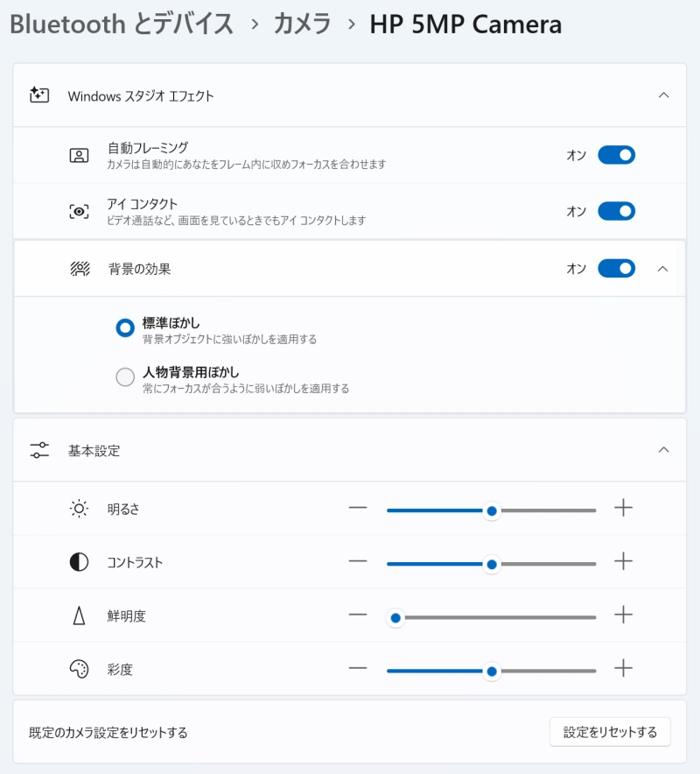The image size is (700, 774).
Task: Increase contrast with the plus button
Action: 624,561
